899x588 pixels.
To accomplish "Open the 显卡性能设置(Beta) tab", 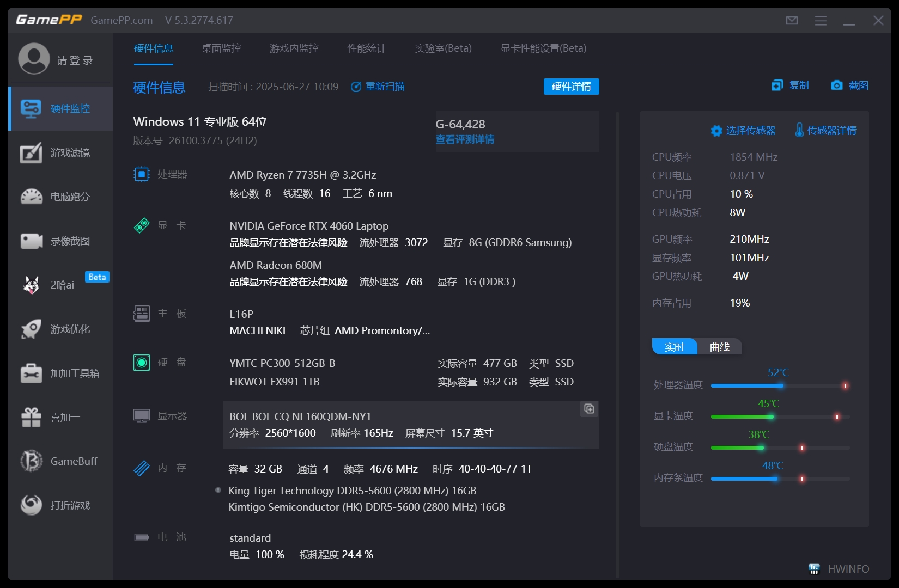I will 543,48.
